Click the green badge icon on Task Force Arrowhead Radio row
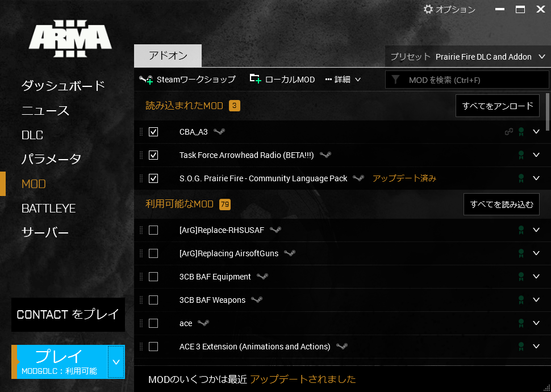This screenshot has height=392, width=551. [521, 155]
